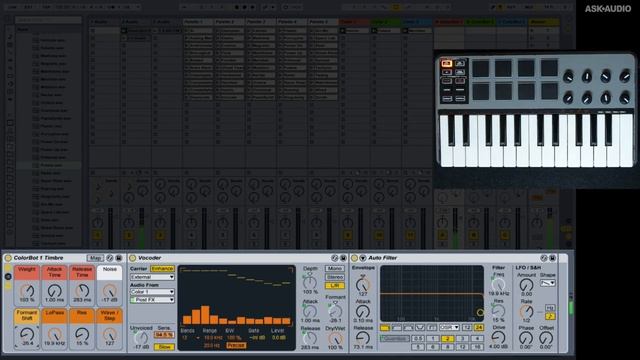Toggle the Enhance button in Vocoder
640x360 pixels.
[x=162, y=269]
